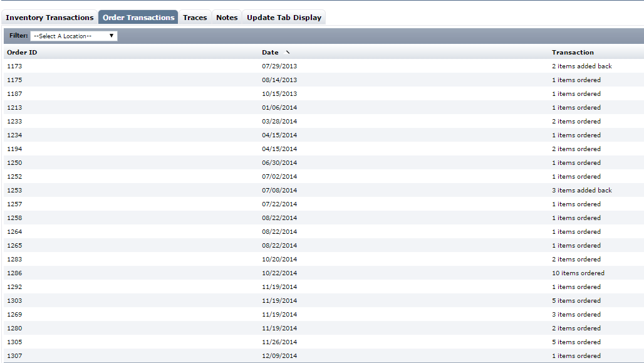This screenshot has height=363, width=644.
Task: Select order ID 1194
Action: 14,149
